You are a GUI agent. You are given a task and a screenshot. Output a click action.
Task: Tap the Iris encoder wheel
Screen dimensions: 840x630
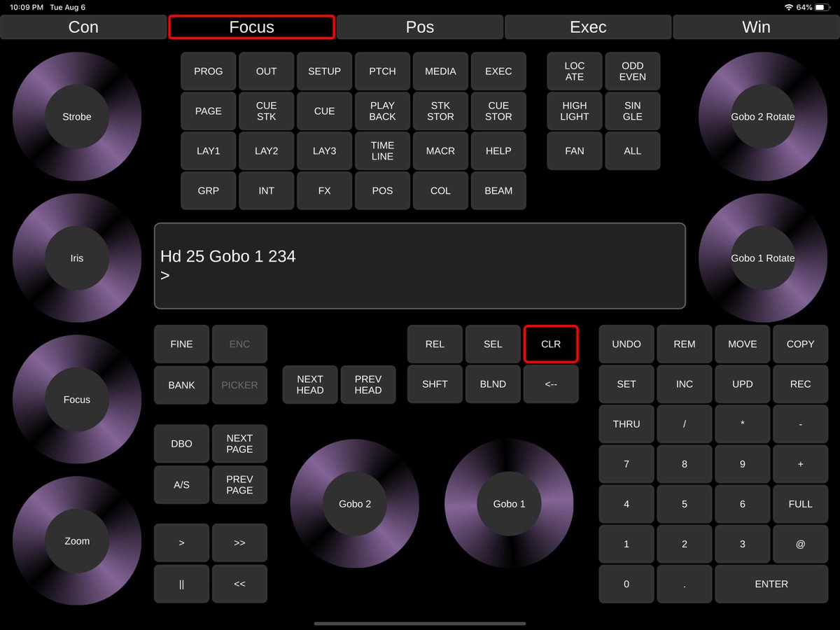tap(77, 258)
